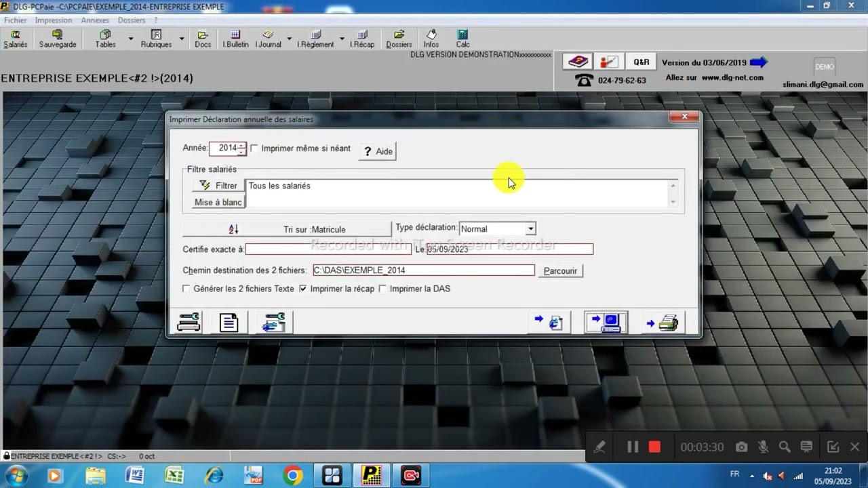This screenshot has width=868, height=488.
Task: Open the I.Récap print tool
Action: [362, 39]
